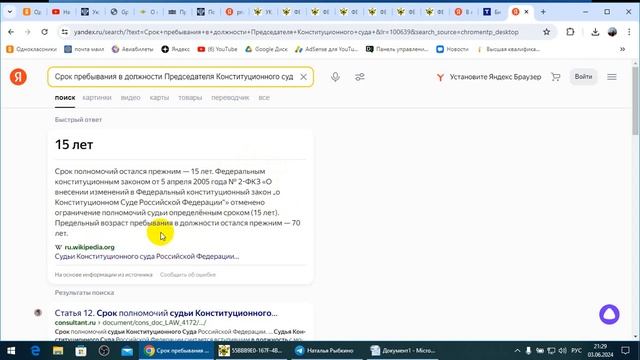This screenshot has height=360, width=640.
Task: Open the Высшая квалифика... bookmark
Action: (x=508, y=49)
